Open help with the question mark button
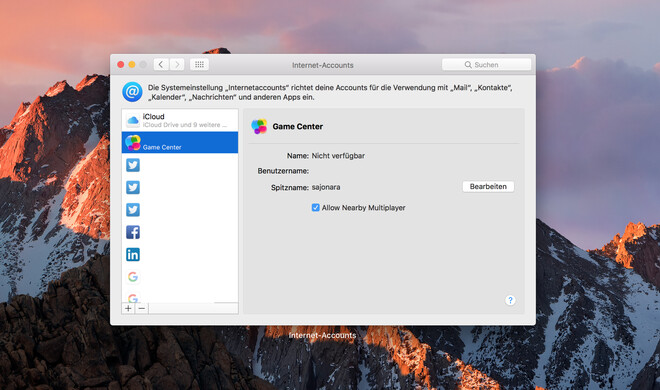The width and height of the screenshot is (660, 390). (x=510, y=300)
